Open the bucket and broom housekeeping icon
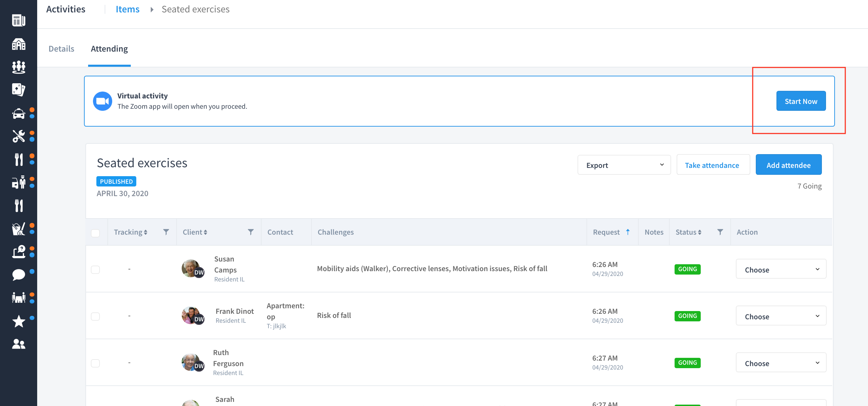 19,229
